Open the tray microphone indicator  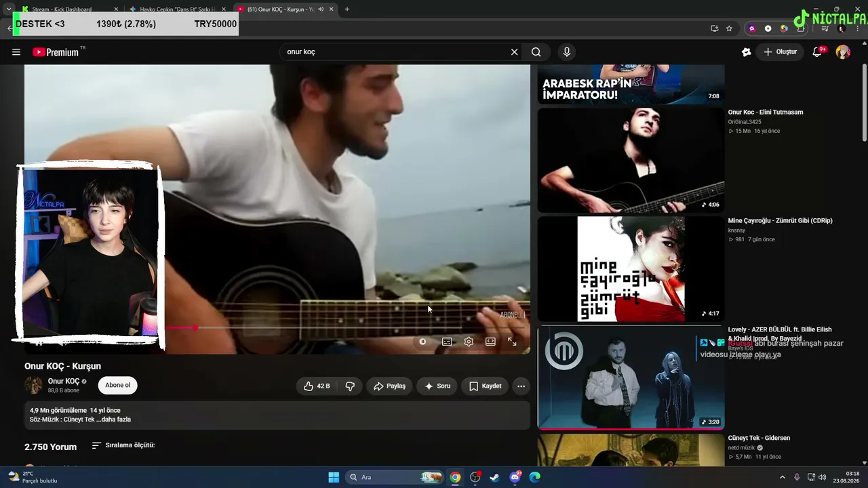click(797, 477)
